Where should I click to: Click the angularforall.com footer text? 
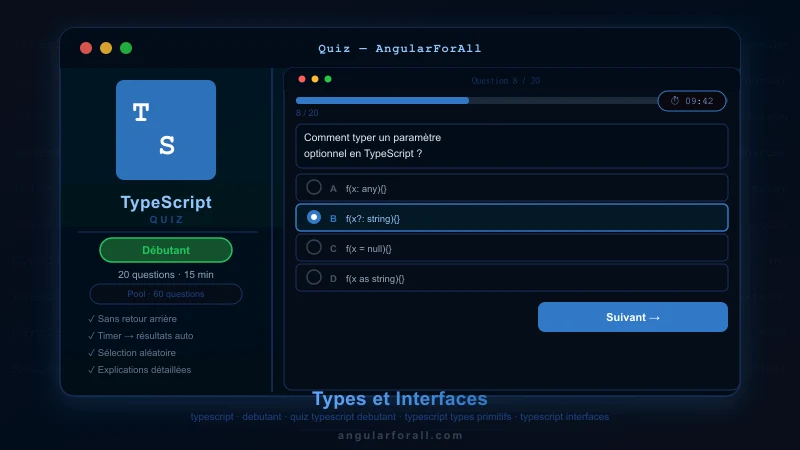click(400, 435)
